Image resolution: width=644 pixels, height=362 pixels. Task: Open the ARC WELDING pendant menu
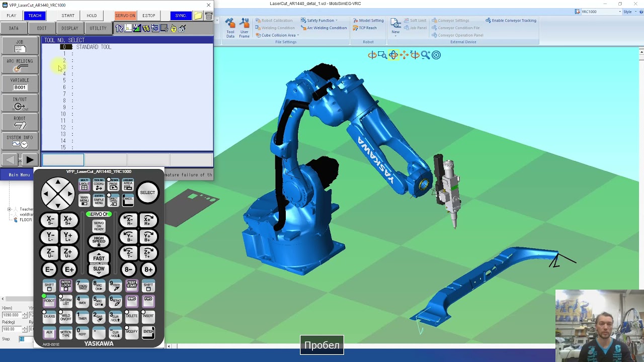point(20,65)
